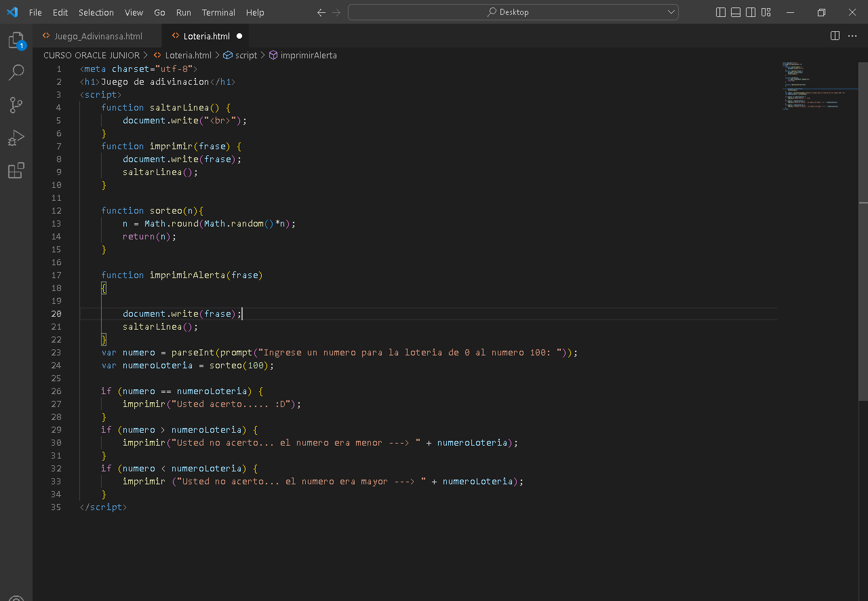Click the closing '</script>' tag on line 35
The image size is (868, 601).
point(103,507)
